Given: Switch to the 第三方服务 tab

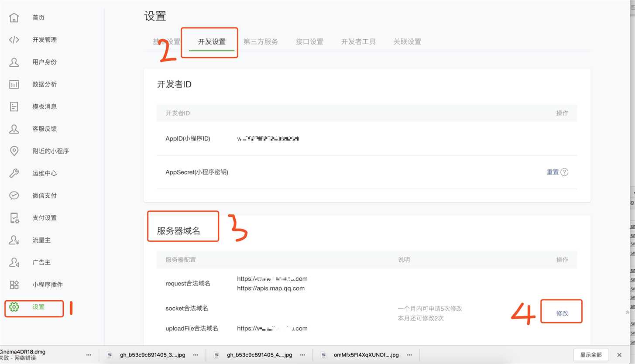Looking at the screenshot, I should pos(261,42).
